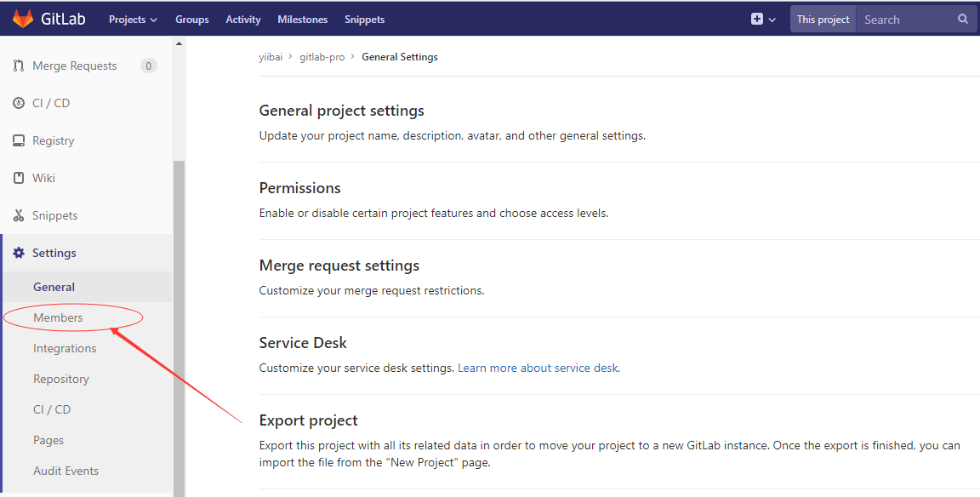
Task: Click the Wiki book icon
Action: pyautogui.click(x=19, y=178)
